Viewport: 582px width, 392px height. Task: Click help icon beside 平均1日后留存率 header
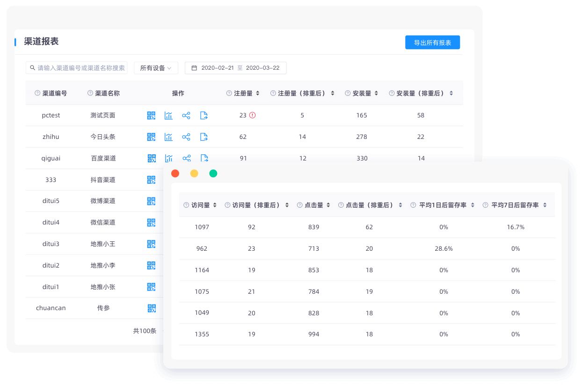pyautogui.click(x=413, y=205)
